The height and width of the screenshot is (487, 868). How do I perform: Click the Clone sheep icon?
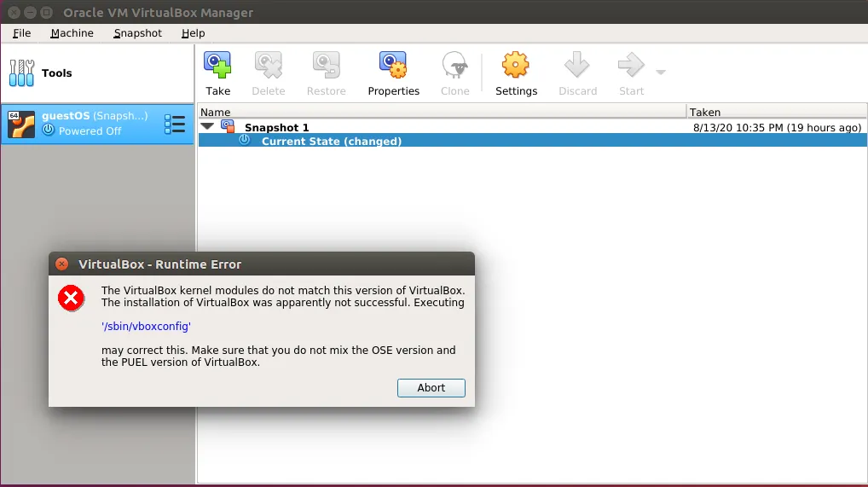455,65
